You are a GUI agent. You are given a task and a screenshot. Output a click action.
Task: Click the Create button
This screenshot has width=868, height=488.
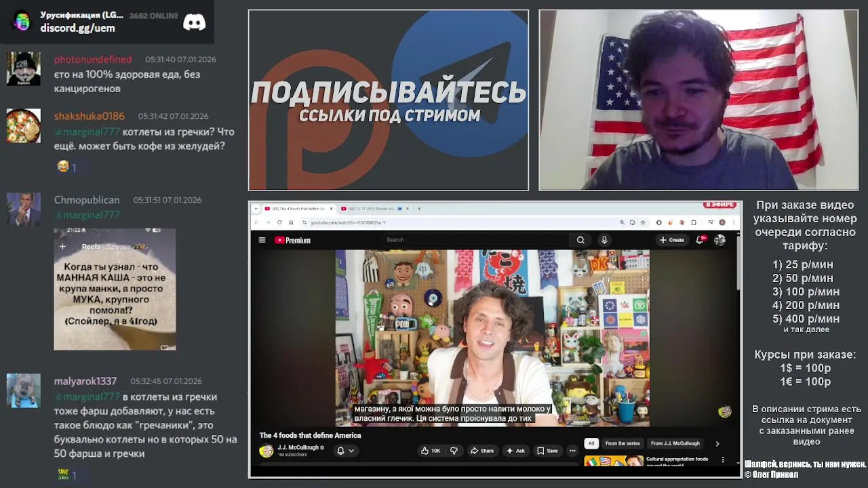pyautogui.click(x=672, y=240)
